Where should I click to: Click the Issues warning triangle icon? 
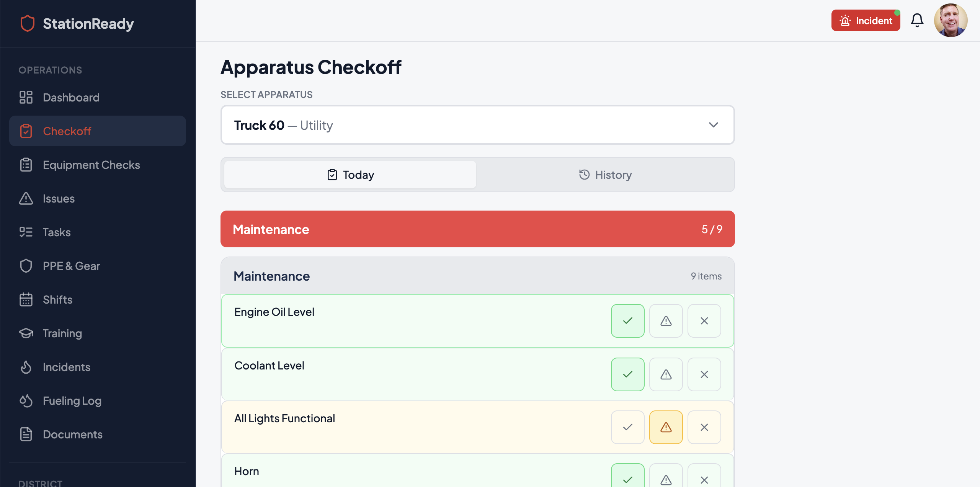pyautogui.click(x=26, y=198)
